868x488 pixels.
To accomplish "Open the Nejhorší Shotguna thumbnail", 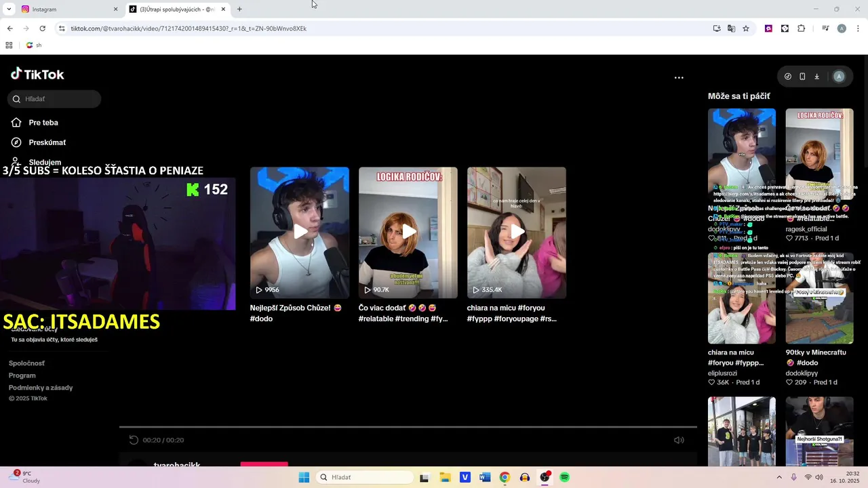I will [819, 432].
